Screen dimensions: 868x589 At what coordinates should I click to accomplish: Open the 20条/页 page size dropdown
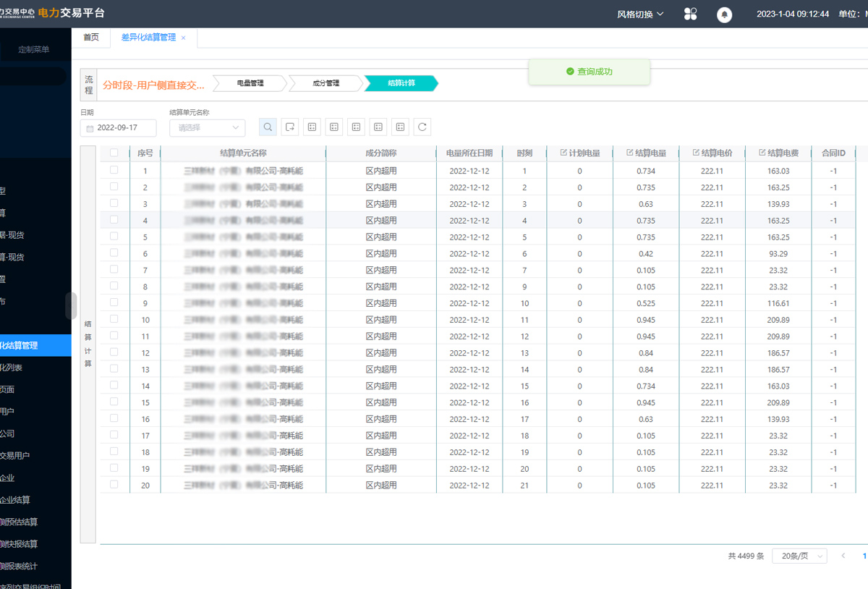pyautogui.click(x=799, y=556)
